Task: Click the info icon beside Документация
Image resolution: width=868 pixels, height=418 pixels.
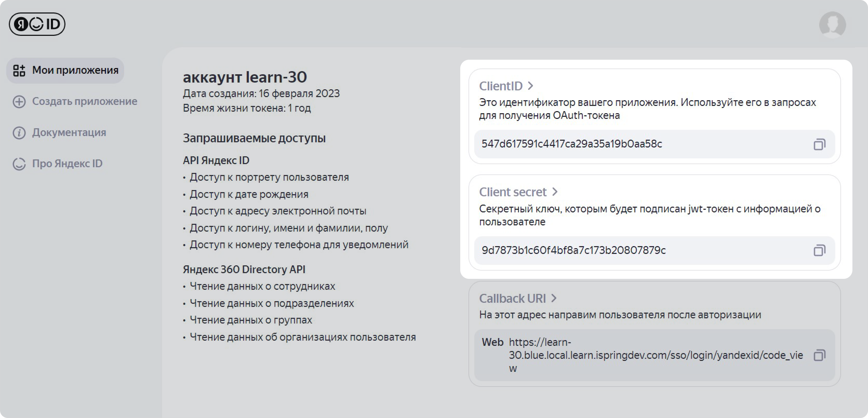Action: pos(19,133)
